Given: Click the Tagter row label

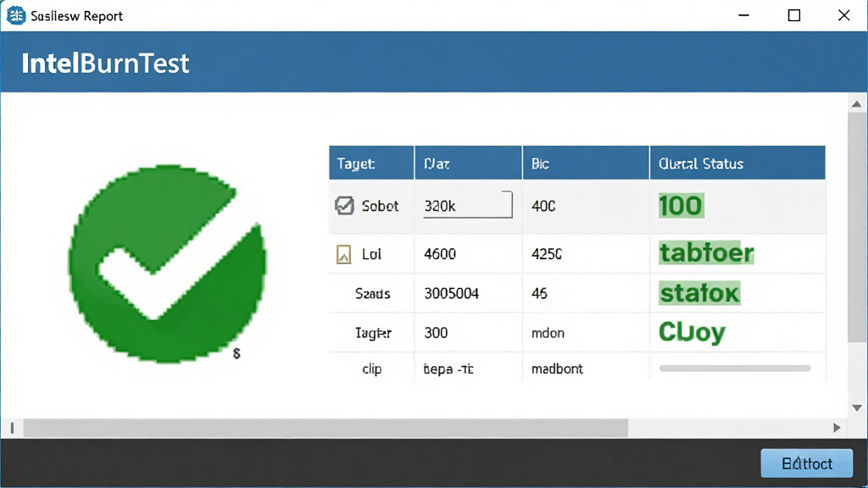Looking at the screenshot, I should point(373,333).
